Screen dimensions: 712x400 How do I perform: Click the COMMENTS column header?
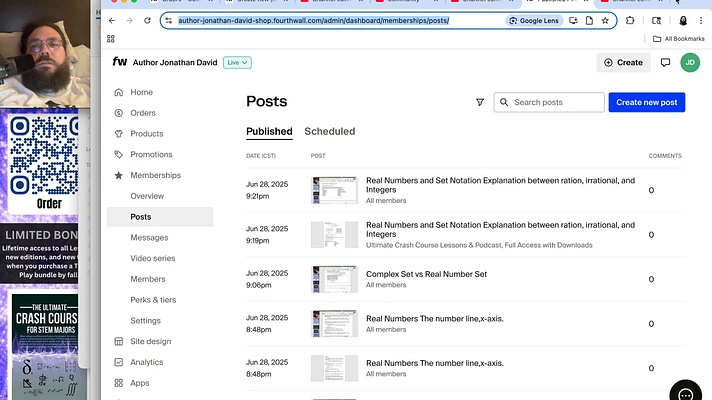[665, 156]
